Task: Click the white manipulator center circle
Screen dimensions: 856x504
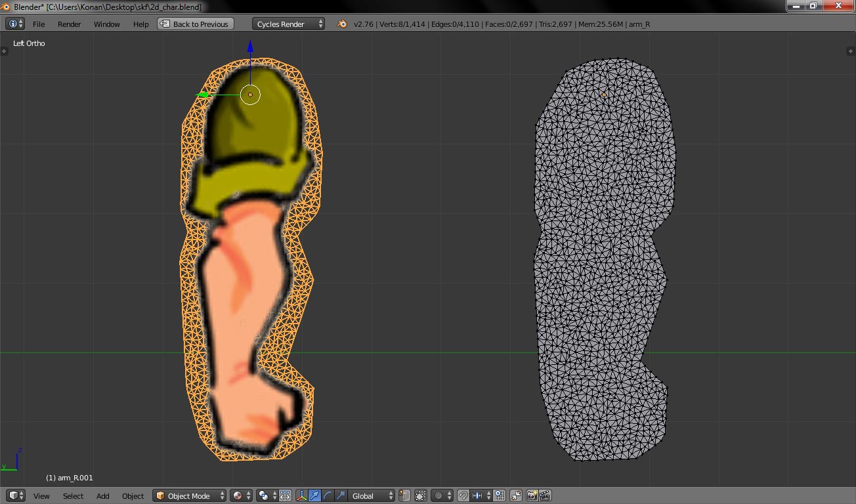Action: click(250, 95)
